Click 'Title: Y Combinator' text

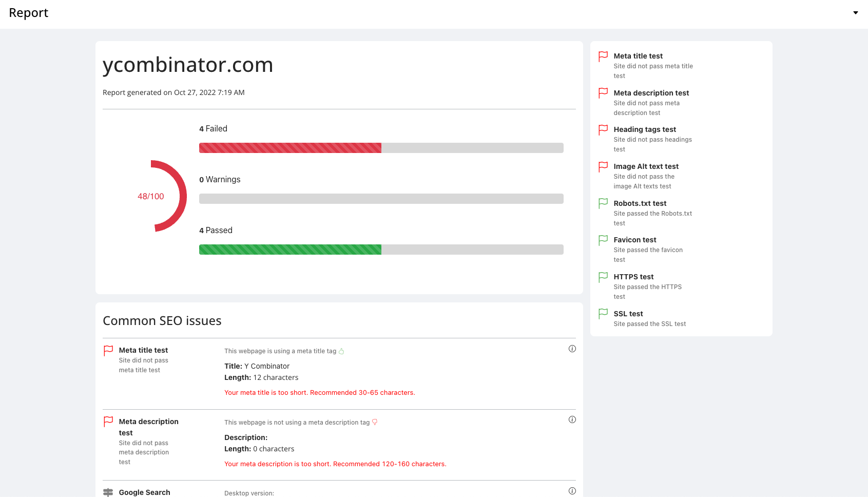click(x=257, y=366)
